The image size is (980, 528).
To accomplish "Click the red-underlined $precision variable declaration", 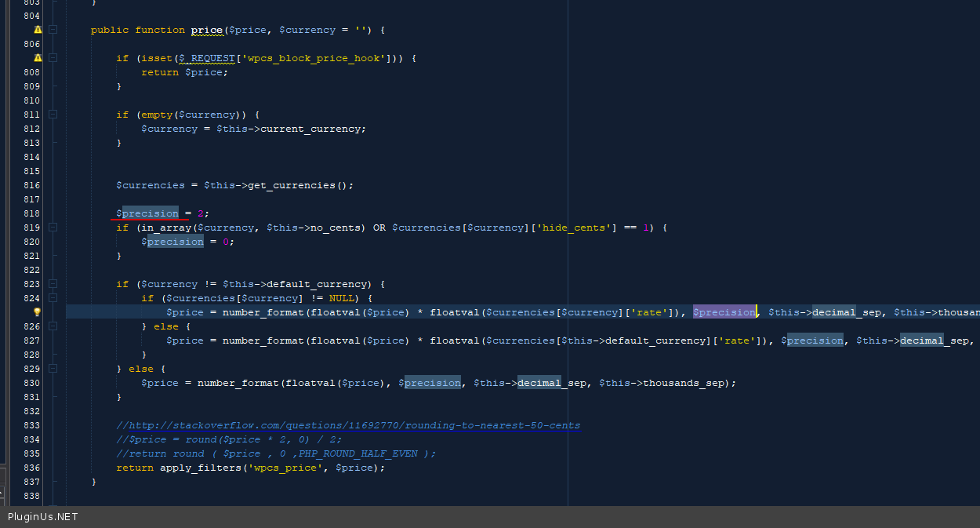I will coord(147,213).
